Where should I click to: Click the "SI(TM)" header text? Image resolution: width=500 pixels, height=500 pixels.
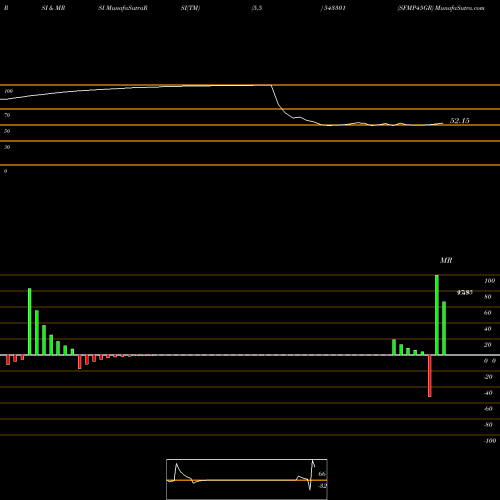click(x=190, y=8)
